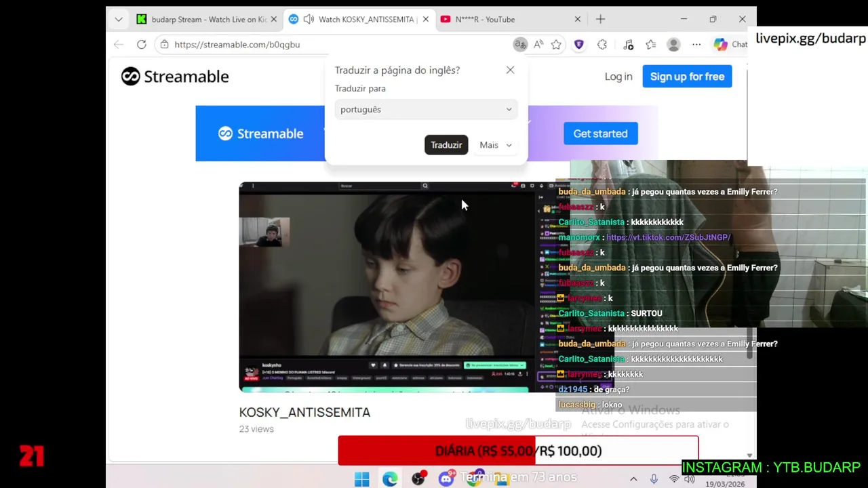This screenshot has width=868, height=488.
Task: Click the '23 views' text
Action: (x=256, y=429)
